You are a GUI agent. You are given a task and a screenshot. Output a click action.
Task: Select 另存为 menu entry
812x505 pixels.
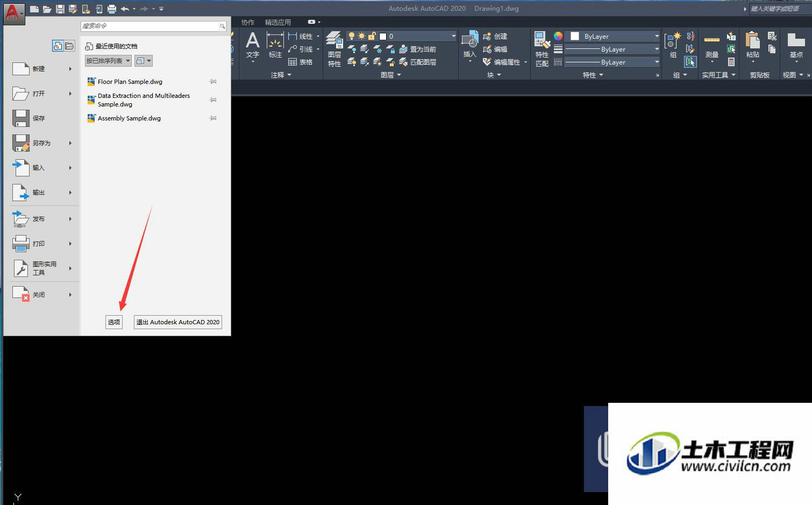[42, 143]
